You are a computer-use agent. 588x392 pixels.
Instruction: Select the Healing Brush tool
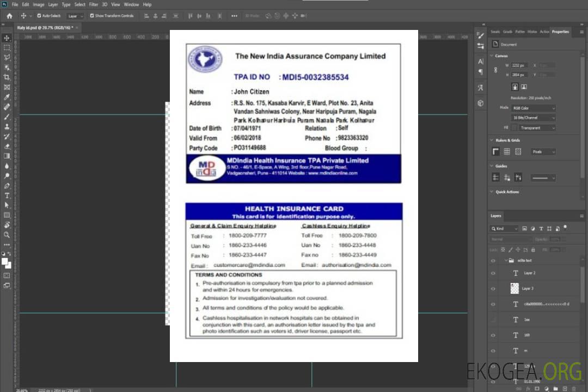7,107
